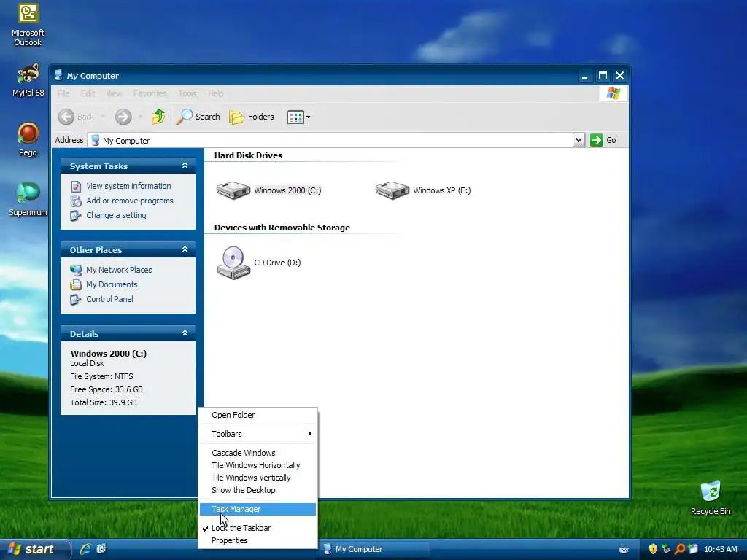Select the Supermium desktop icon

pos(28,199)
